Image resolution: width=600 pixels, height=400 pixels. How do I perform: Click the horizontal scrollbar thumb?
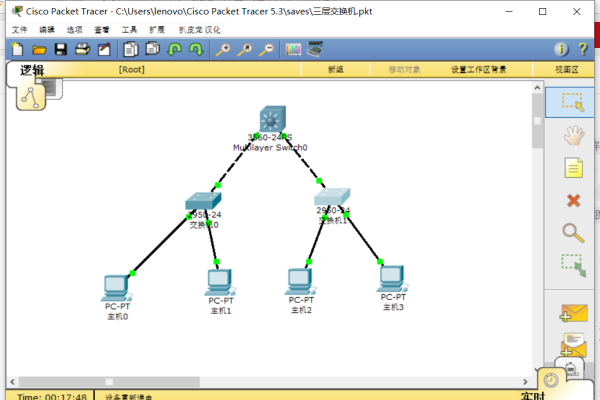(109, 382)
